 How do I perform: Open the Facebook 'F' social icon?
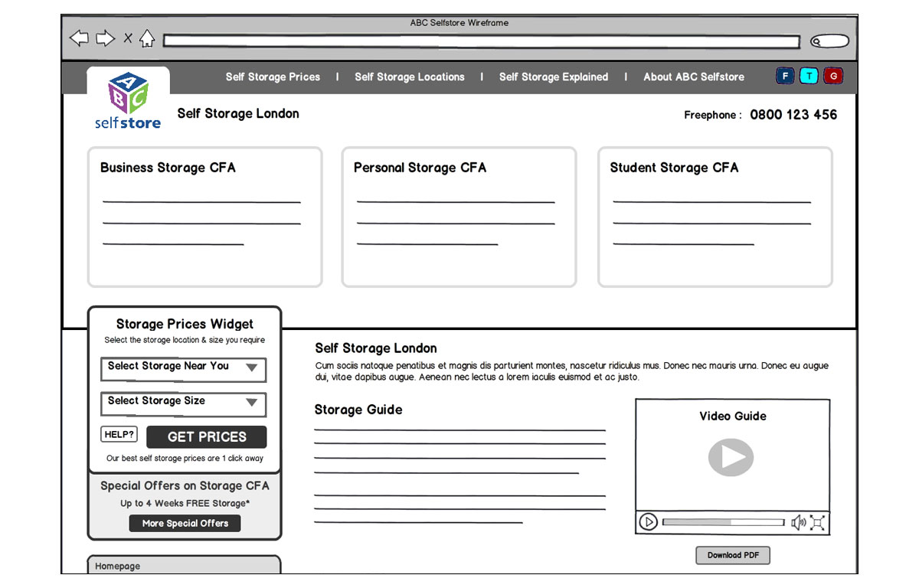(785, 77)
